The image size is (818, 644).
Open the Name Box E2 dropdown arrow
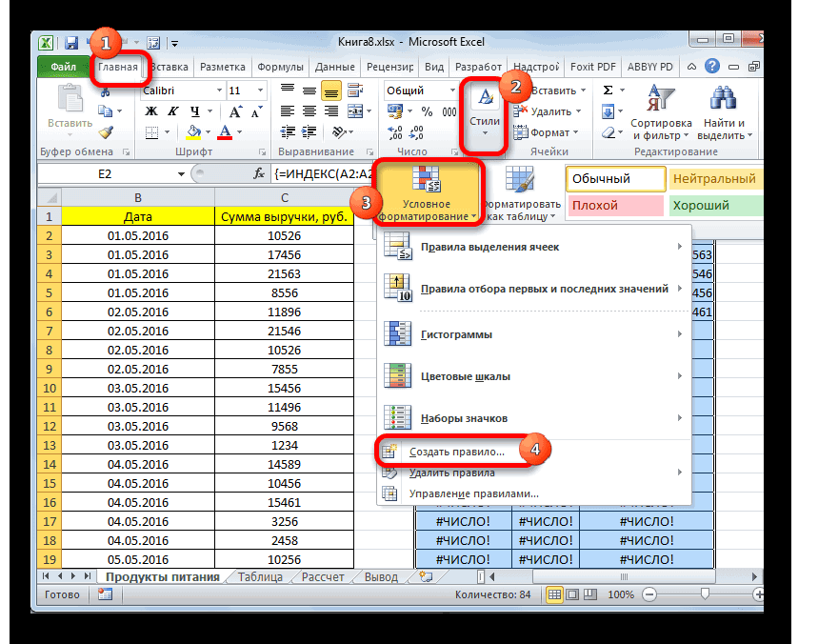181,173
